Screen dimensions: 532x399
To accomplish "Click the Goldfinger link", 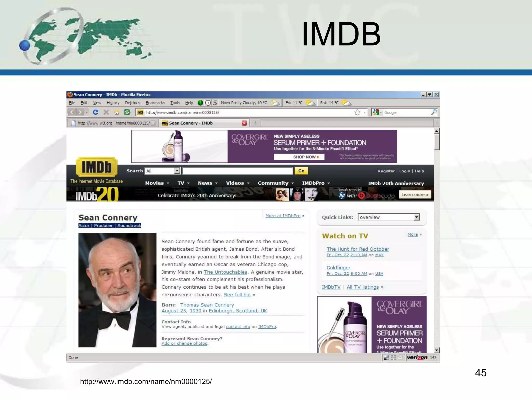I will coord(338,268).
